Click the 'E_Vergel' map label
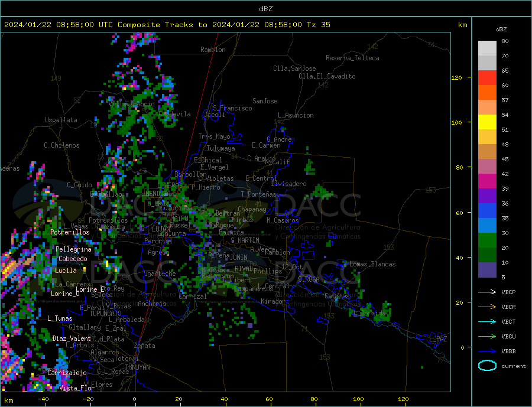The height and width of the screenshot is (407, 532). tap(214, 167)
